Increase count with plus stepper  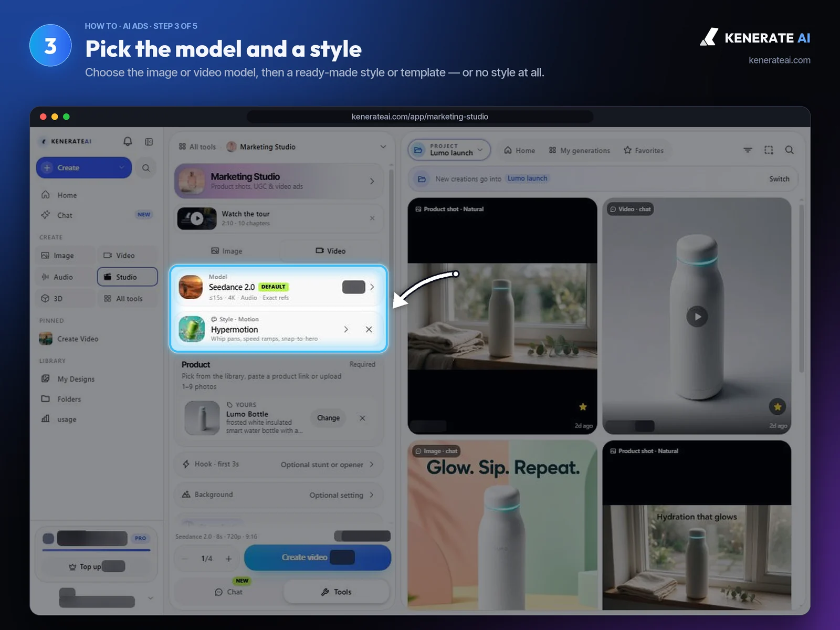point(228,559)
